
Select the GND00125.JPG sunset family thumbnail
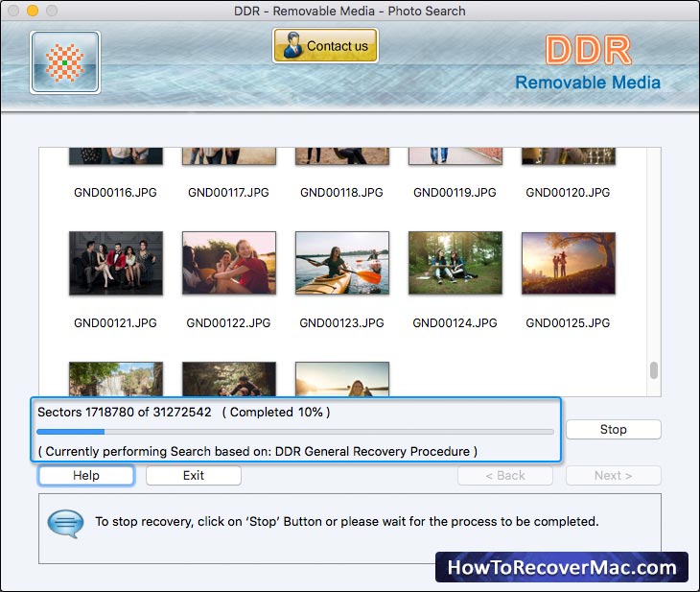coord(569,263)
